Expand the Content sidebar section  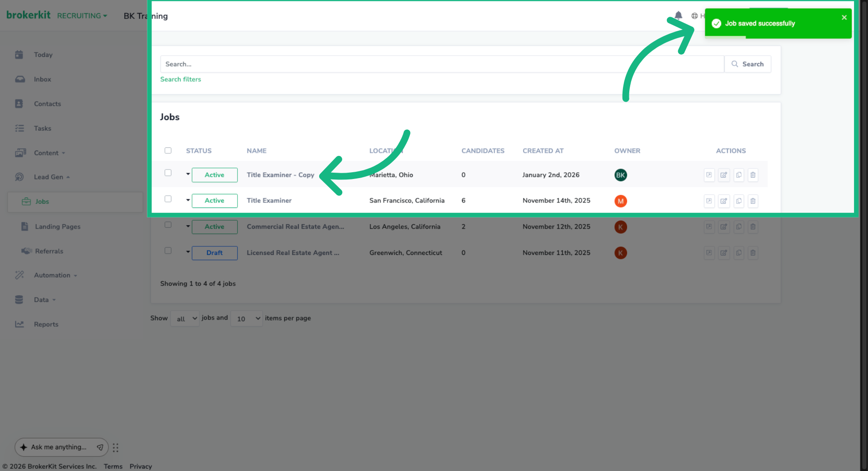click(49, 153)
